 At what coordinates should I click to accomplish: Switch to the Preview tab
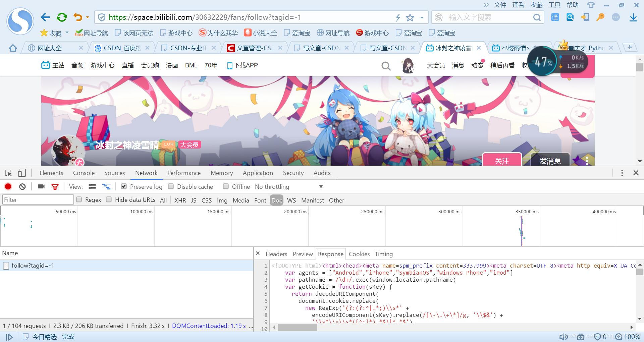pos(303,254)
